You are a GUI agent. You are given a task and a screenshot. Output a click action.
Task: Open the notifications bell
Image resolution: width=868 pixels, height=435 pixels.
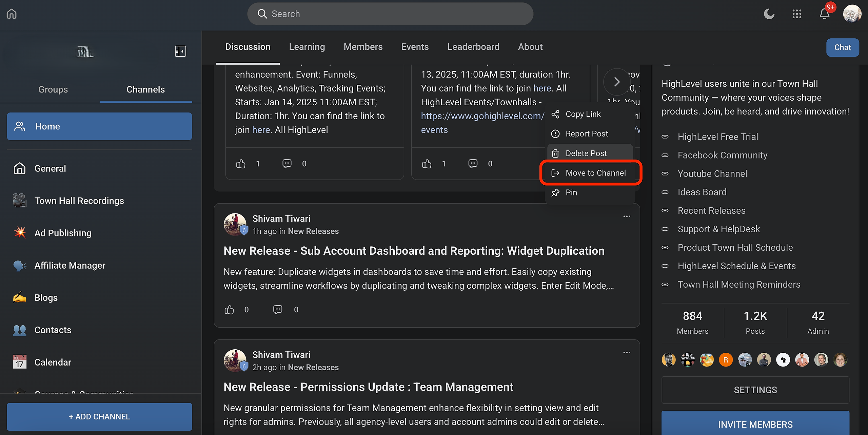(x=825, y=14)
